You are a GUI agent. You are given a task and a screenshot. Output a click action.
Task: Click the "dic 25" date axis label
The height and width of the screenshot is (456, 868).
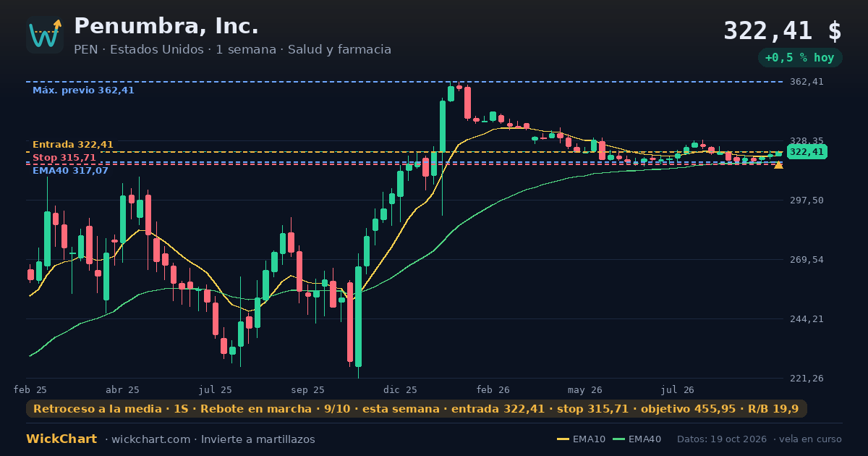(x=400, y=389)
